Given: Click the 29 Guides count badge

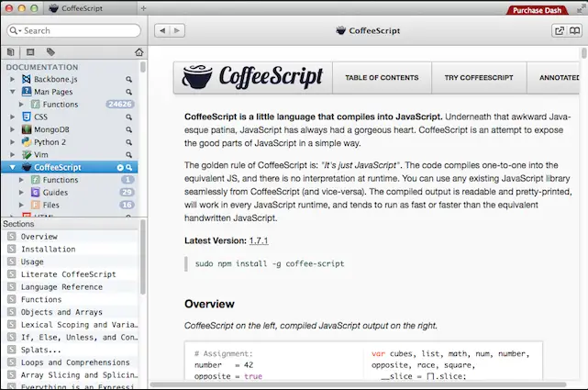Looking at the screenshot, I should tap(128, 193).
